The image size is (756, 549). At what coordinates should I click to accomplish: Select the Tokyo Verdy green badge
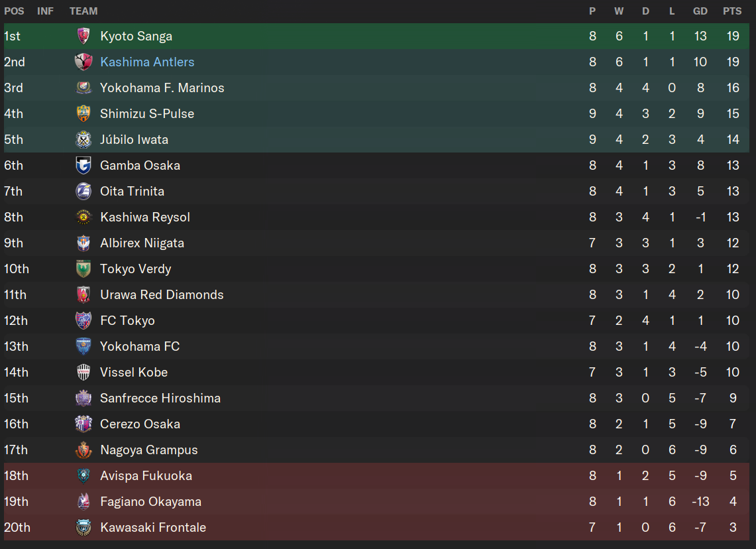[x=83, y=269]
